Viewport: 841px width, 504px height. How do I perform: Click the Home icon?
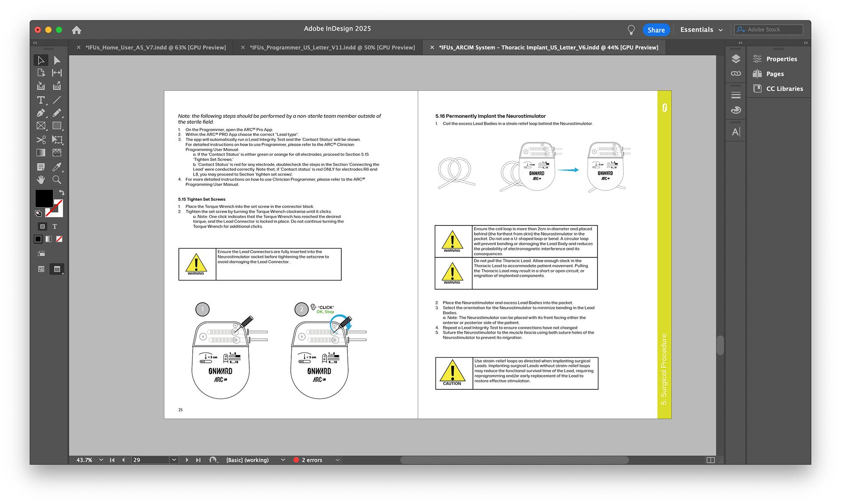pyautogui.click(x=77, y=30)
